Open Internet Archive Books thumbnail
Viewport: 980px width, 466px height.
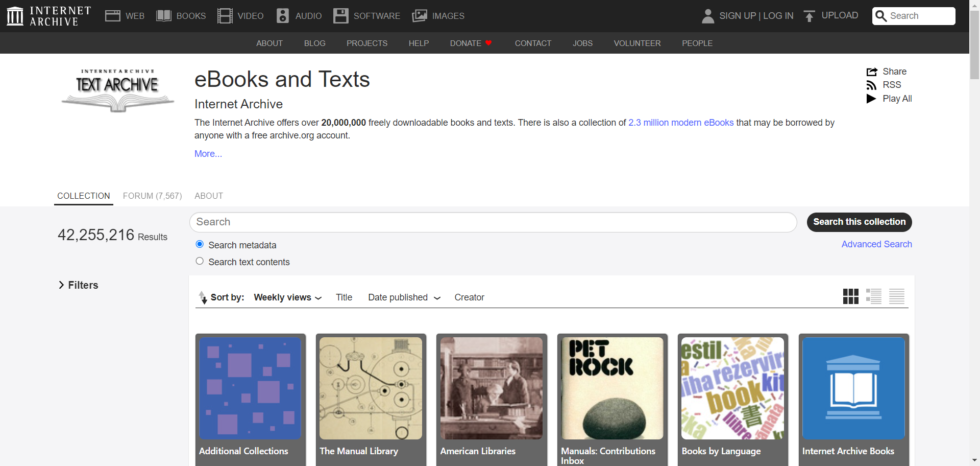[854, 388]
